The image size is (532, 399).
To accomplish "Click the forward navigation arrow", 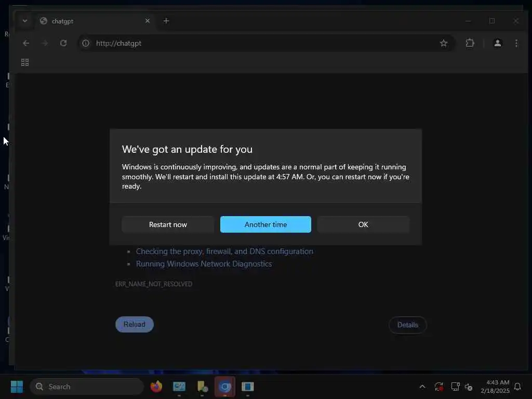I will pyautogui.click(x=45, y=43).
